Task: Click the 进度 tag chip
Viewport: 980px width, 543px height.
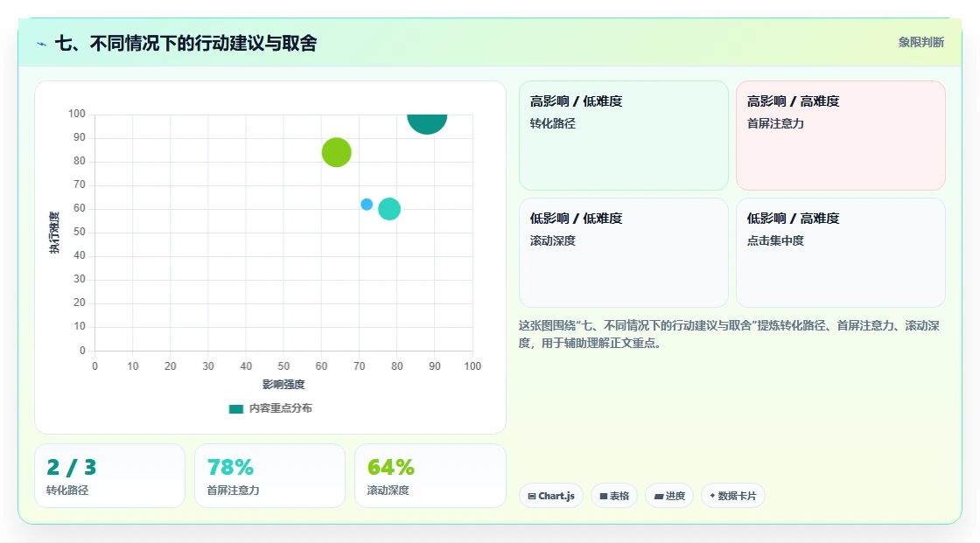Action: coord(669,496)
